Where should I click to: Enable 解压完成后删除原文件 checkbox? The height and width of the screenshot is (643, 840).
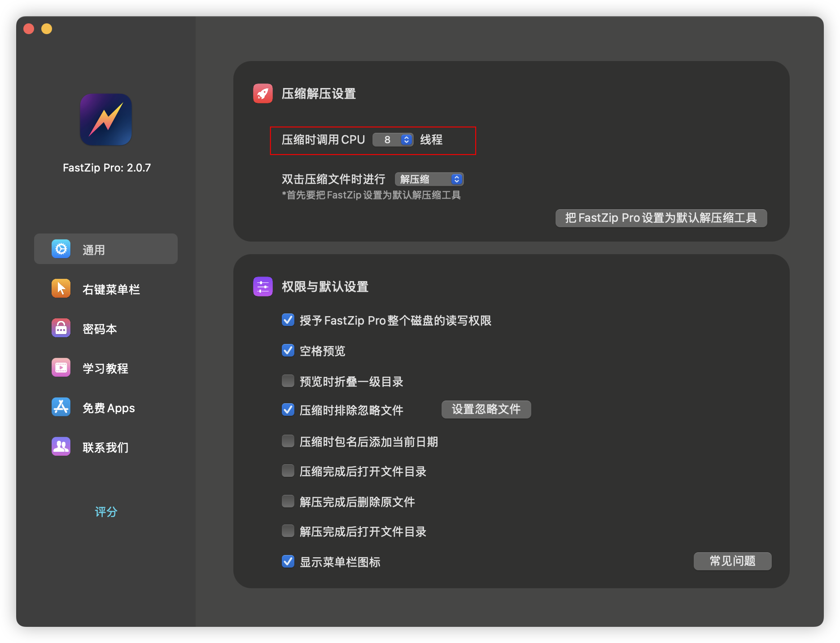(288, 501)
